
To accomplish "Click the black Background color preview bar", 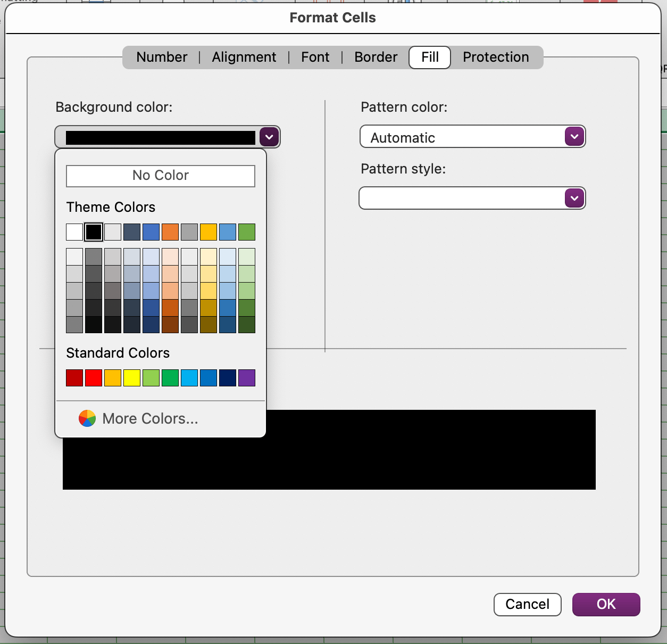I will (161, 138).
